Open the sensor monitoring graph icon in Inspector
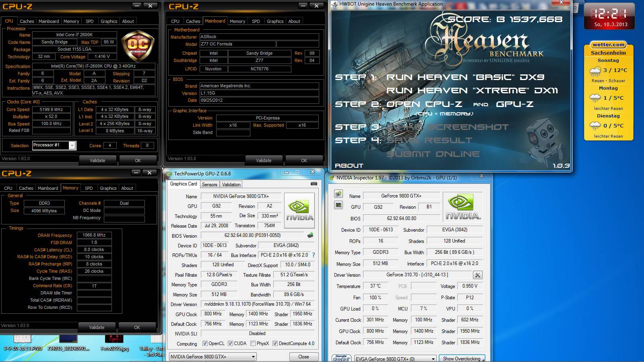The width and height of the screenshot is (644, 362). coord(339,205)
